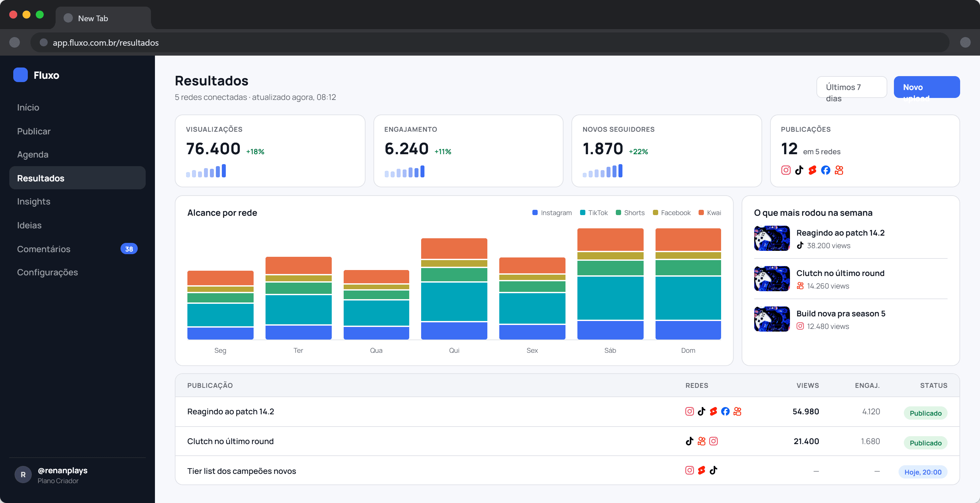Click the Sáb stacked bar in chart

pos(610,284)
